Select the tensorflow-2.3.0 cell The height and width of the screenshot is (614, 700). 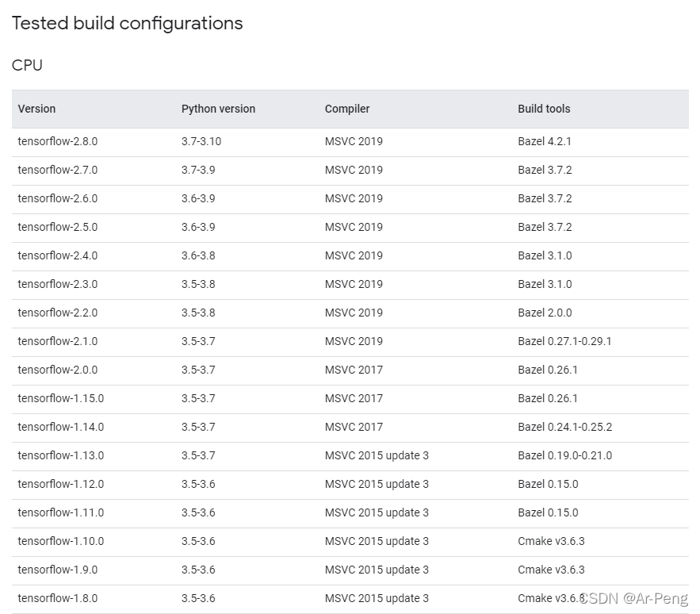pos(58,284)
